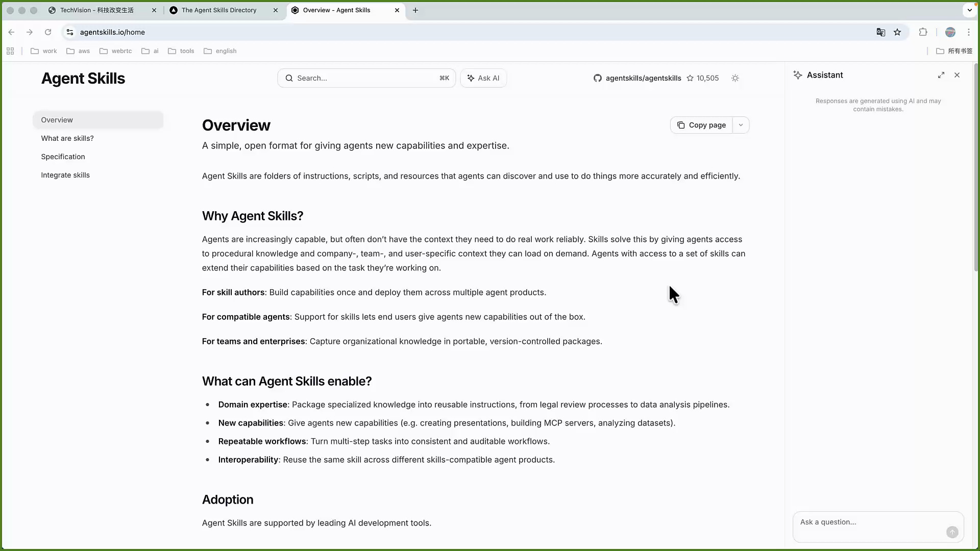Open the What are skills? sidebar page
Screen dimensions: 980x551
(67, 138)
